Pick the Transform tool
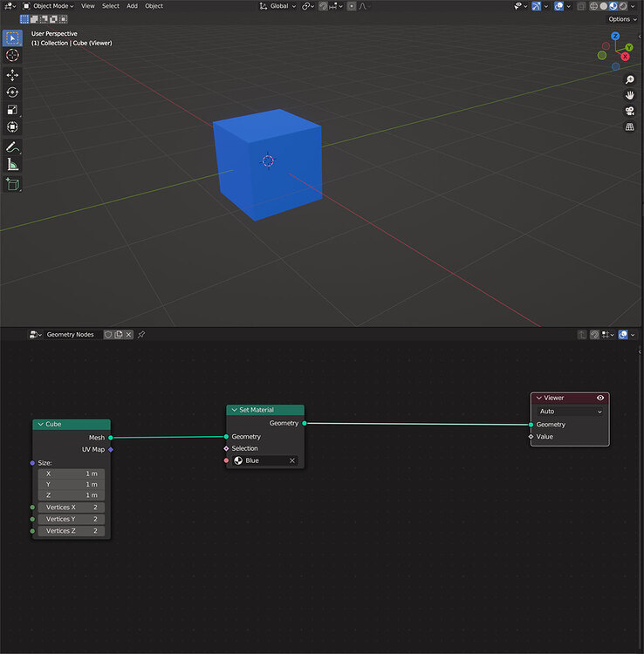Screen dimensions: 644x654 point(12,126)
